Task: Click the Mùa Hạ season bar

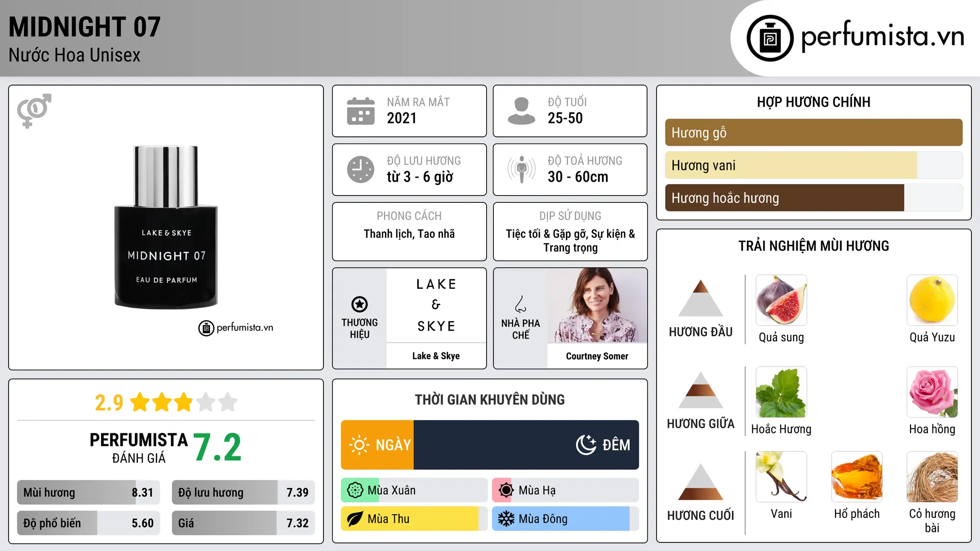Action: (x=566, y=490)
